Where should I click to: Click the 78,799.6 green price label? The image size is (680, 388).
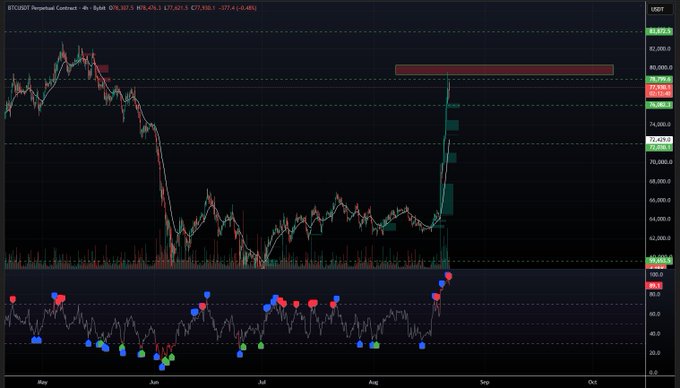pyautogui.click(x=659, y=79)
